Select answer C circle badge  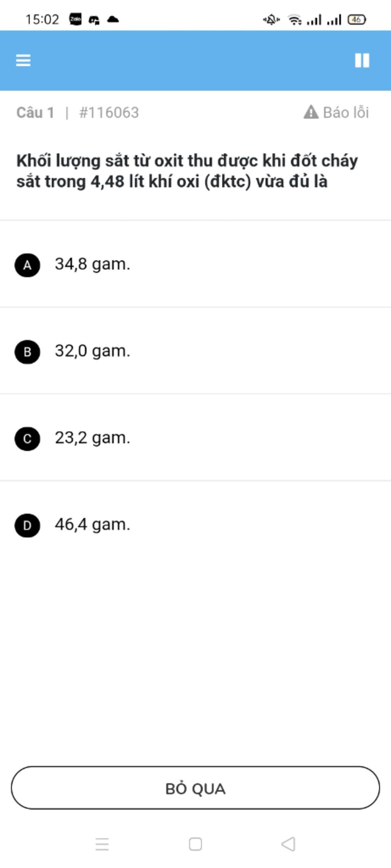click(x=27, y=439)
